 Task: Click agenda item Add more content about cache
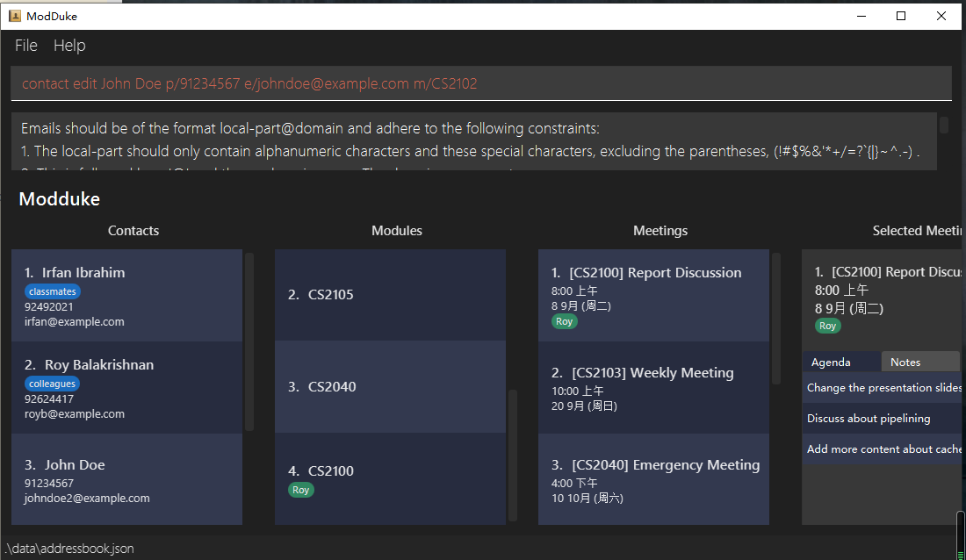883,449
